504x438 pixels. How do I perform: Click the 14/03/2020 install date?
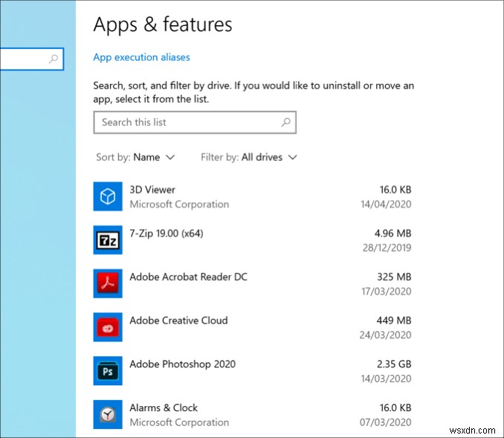pyautogui.click(x=386, y=379)
